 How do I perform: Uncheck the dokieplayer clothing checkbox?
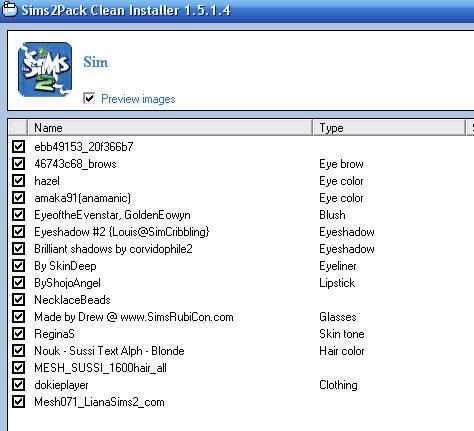18,385
